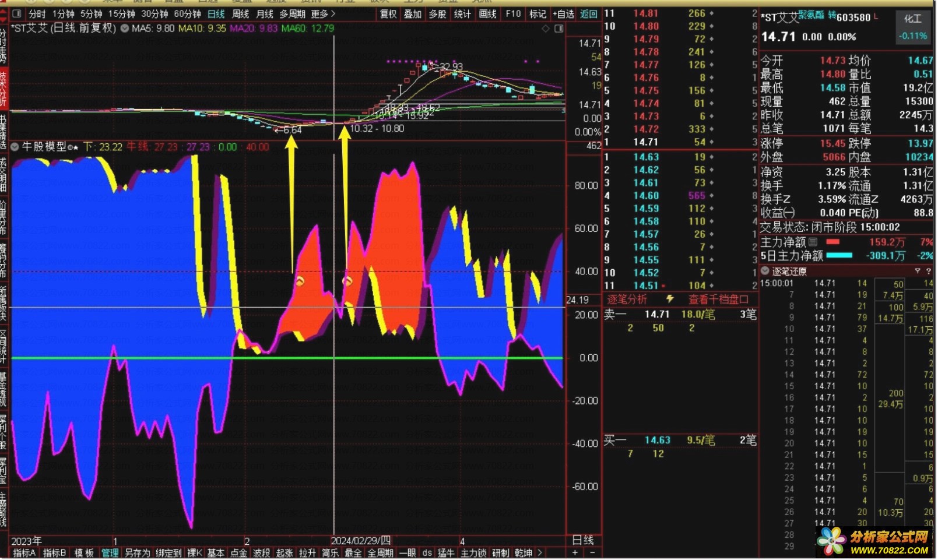
Task: Select the 波段 indicator tab
Action: point(261,553)
